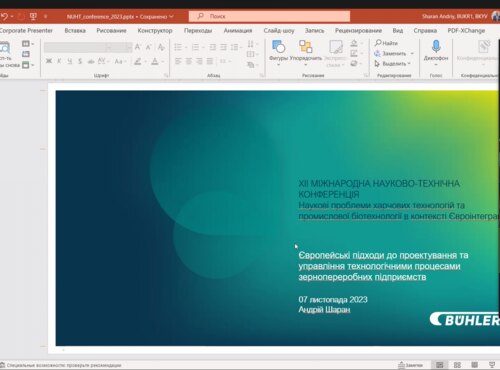Screen dimensions: 500x370
Task: Start presentation from beginning icon in title bar
Action: 33,16
